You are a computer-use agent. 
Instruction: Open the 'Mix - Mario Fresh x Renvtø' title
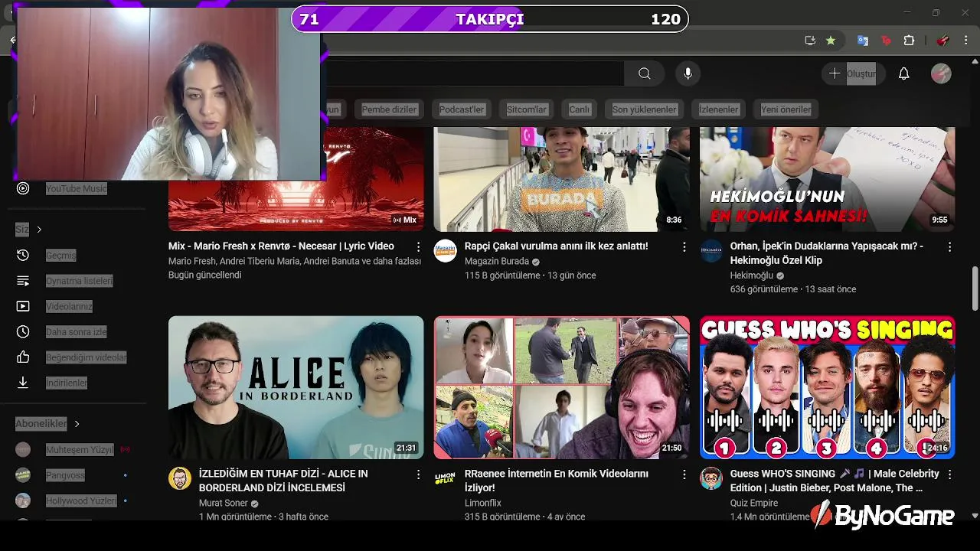pyautogui.click(x=281, y=246)
